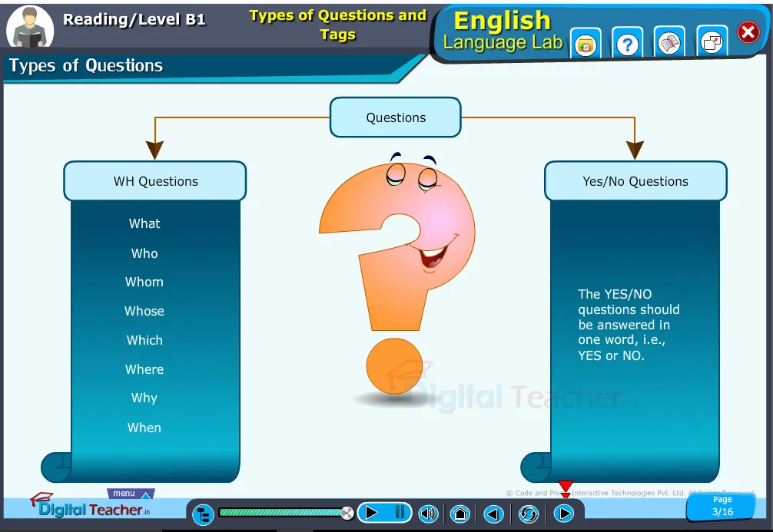Click the Types of Questions and Tags title
This screenshot has height=532, width=773.
point(337,25)
